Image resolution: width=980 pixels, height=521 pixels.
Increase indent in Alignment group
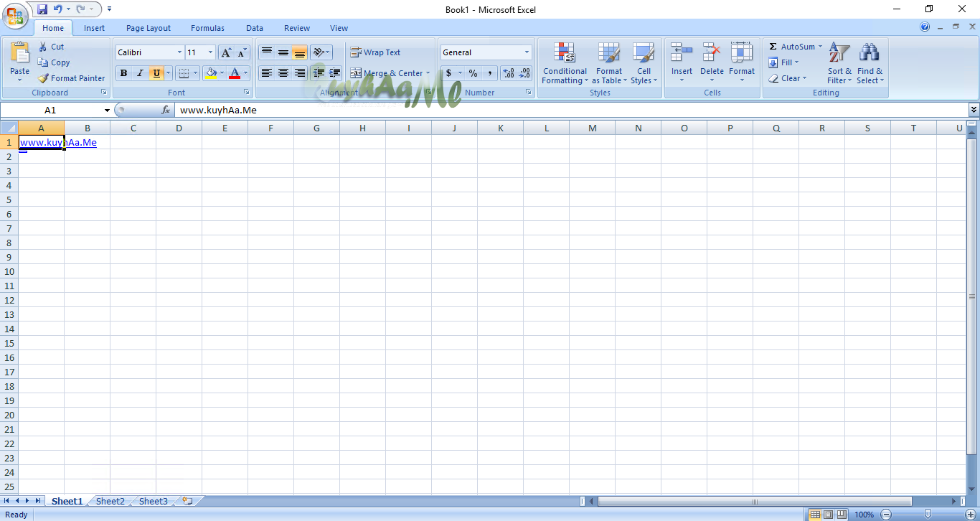[x=334, y=73]
